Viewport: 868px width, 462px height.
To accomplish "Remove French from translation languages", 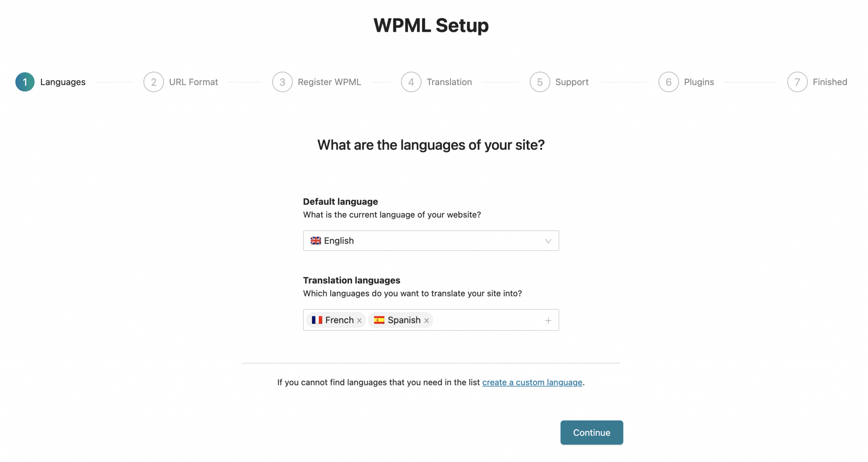I will coord(359,320).
